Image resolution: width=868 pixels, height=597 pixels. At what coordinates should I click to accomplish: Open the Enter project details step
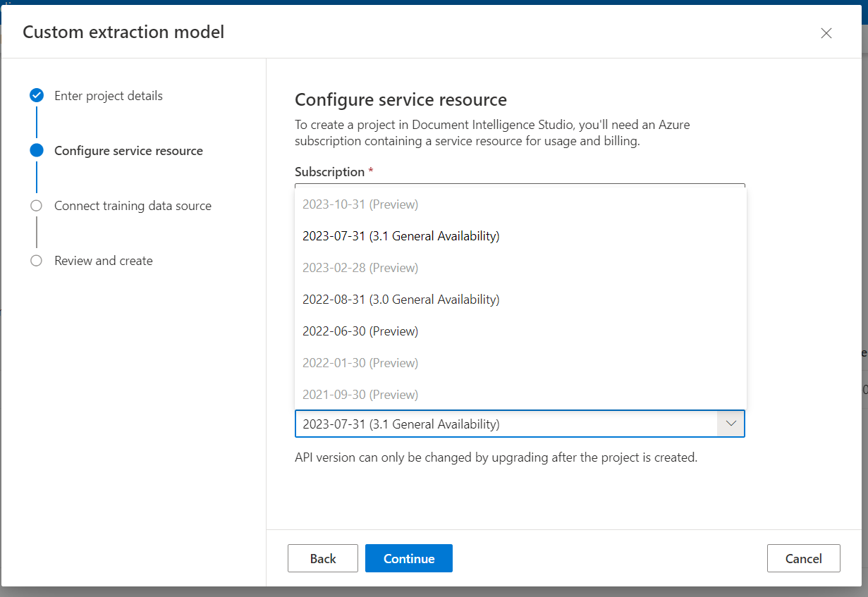click(109, 96)
